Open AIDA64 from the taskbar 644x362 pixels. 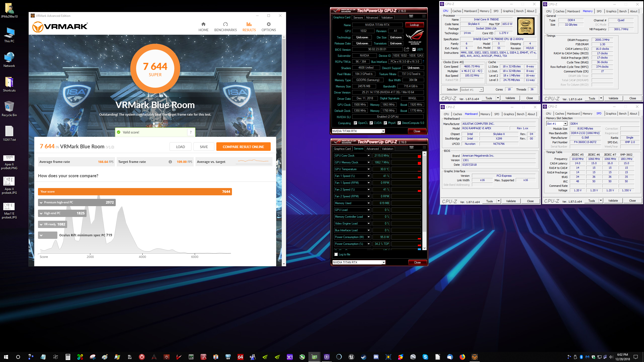240,357
